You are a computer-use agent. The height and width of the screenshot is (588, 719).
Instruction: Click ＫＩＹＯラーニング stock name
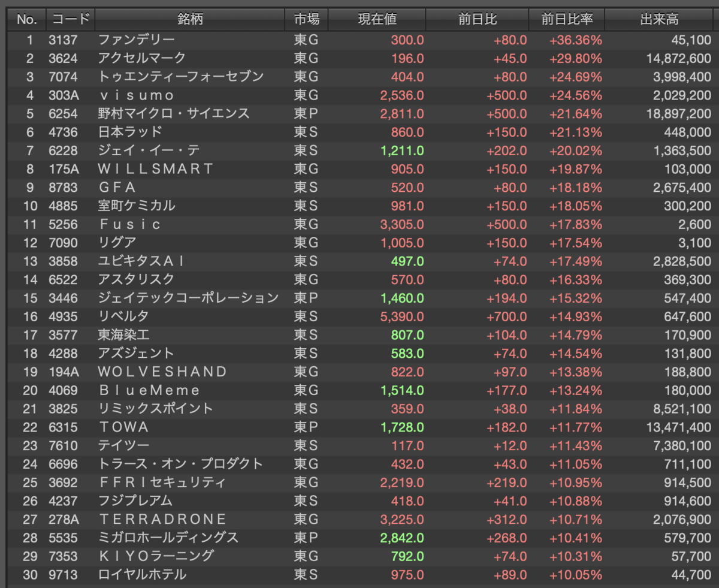pyautogui.click(x=156, y=556)
